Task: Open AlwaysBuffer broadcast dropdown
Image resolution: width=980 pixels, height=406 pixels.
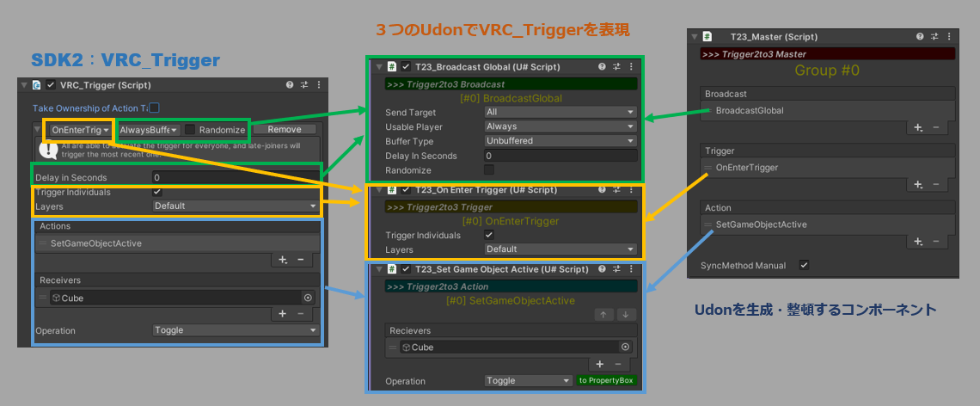Action: point(149,130)
